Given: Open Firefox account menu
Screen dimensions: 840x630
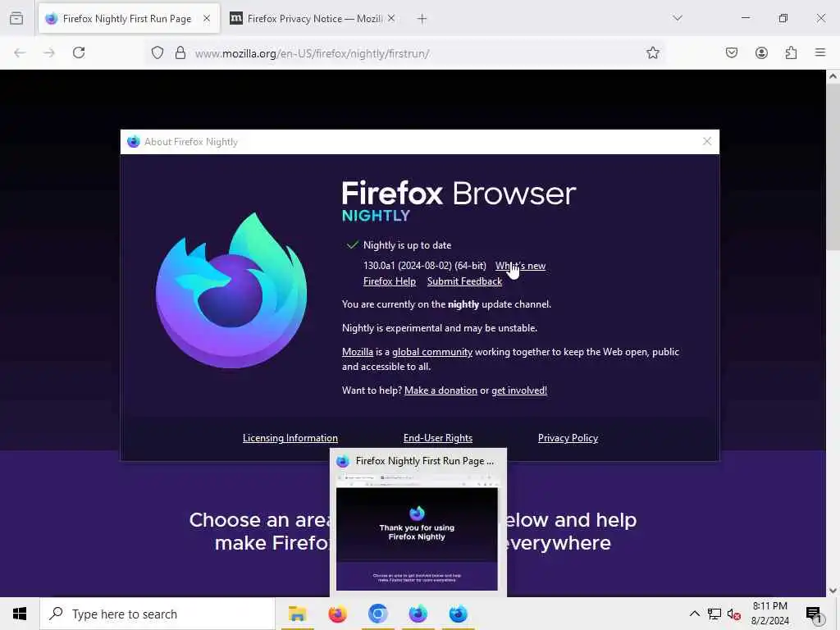Looking at the screenshot, I should [x=761, y=52].
